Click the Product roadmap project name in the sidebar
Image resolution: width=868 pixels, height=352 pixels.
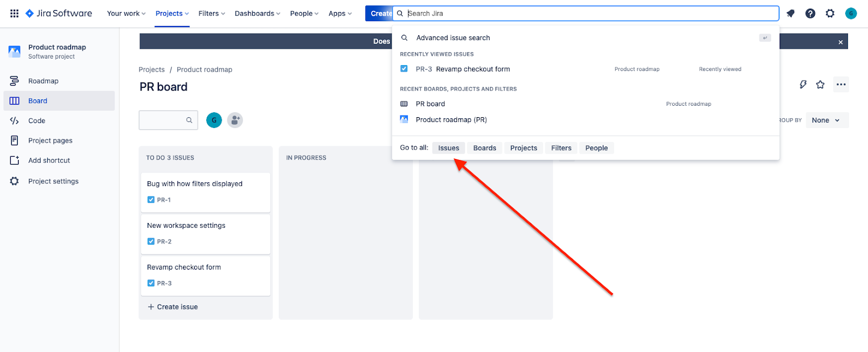pos(57,47)
